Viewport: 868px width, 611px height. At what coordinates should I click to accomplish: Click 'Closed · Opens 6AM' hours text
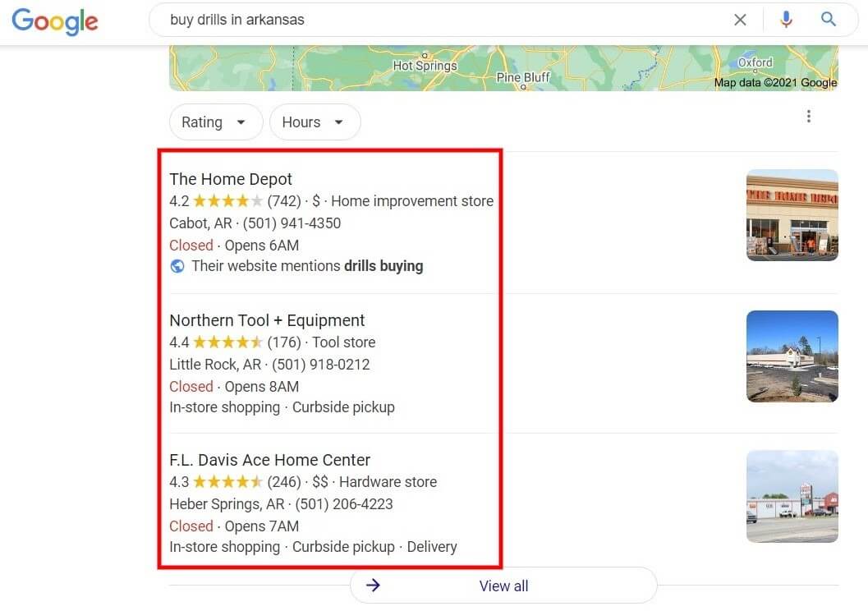pyautogui.click(x=234, y=246)
